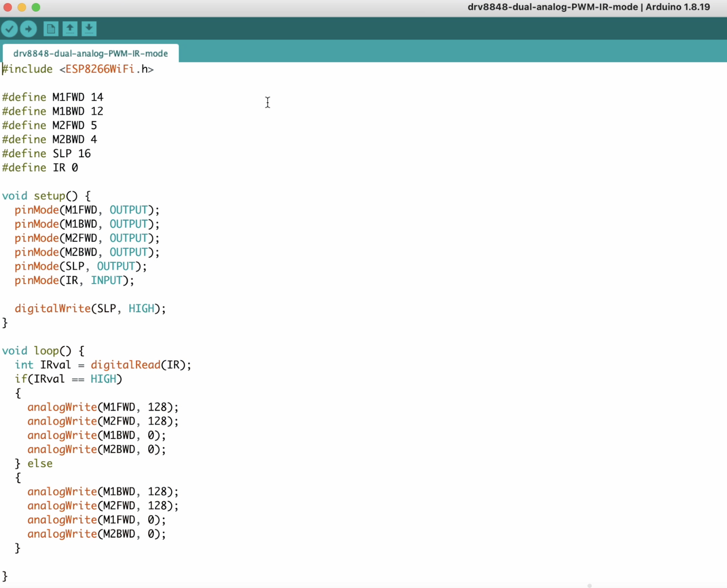Screen dimensions: 727x588
Task: Click the #define M1FWD 14 line
Action: click(x=53, y=98)
